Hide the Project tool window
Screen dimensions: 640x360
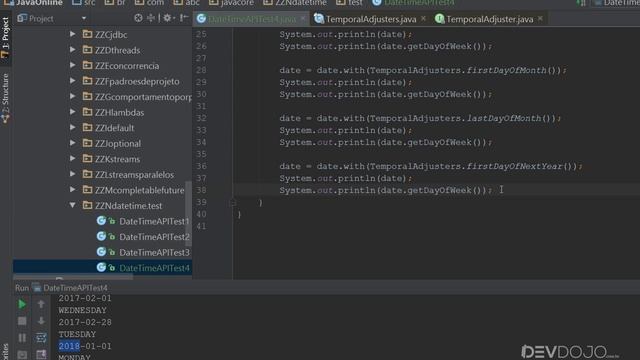click(x=184, y=18)
